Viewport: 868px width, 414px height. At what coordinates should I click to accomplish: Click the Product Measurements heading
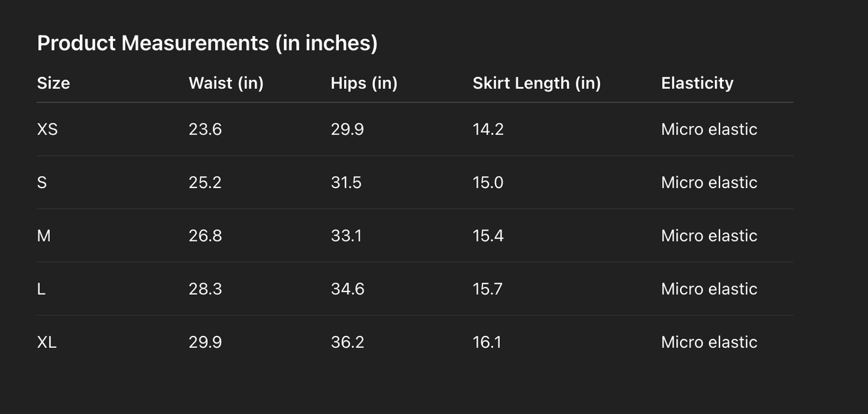point(207,43)
